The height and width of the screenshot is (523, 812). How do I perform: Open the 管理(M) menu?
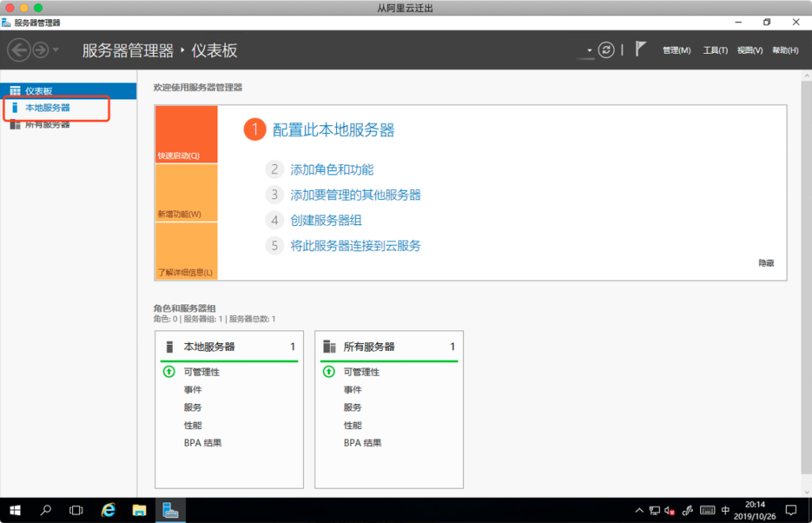click(x=676, y=51)
